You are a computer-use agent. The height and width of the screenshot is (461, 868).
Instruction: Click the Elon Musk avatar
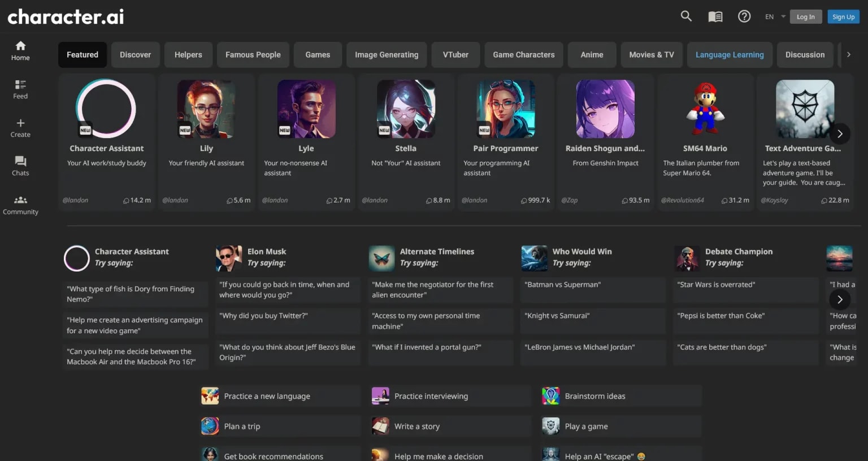coord(229,258)
